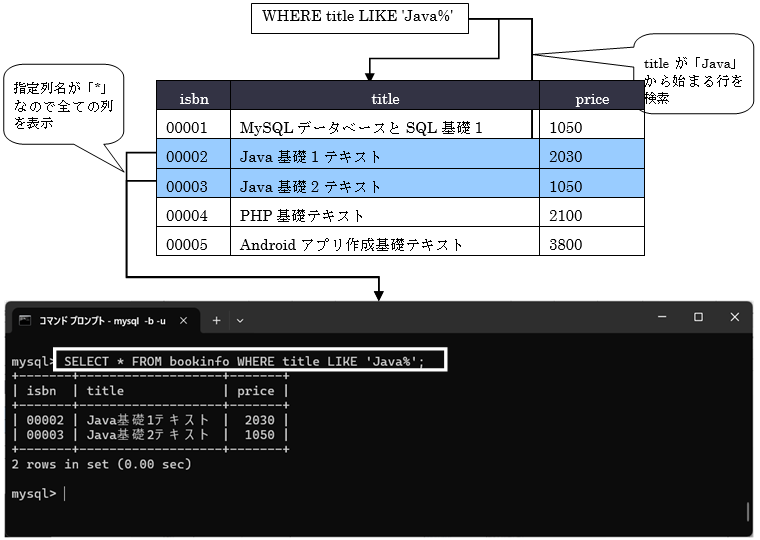Select the highlighted Java 基礎 2 テキスト row
Screen dimensions: 760x540
click(x=310, y=186)
